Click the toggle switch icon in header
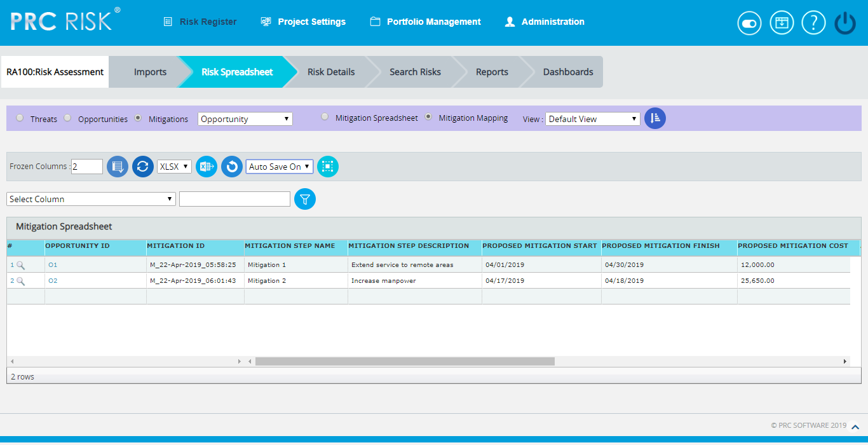The height and width of the screenshot is (445, 868). click(749, 23)
